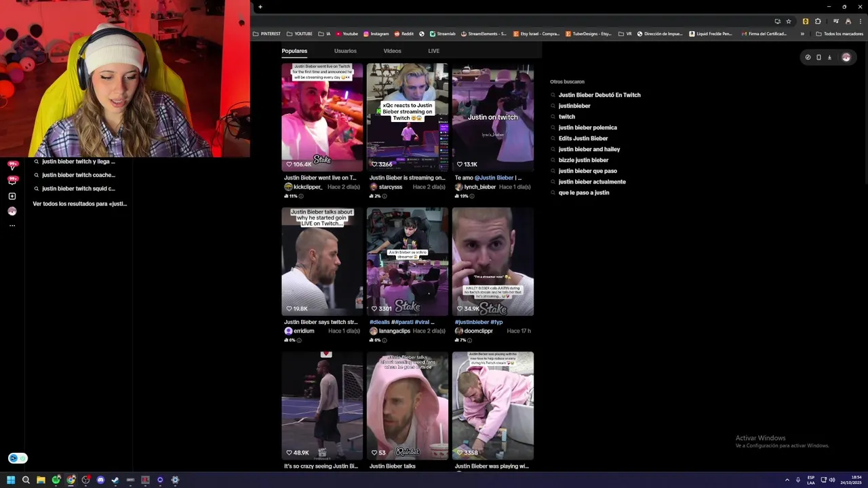868x488 pixels.
Task: Open 'xQc reacts to Justin Bieber streaming' video
Action: pyautogui.click(x=408, y=117)
